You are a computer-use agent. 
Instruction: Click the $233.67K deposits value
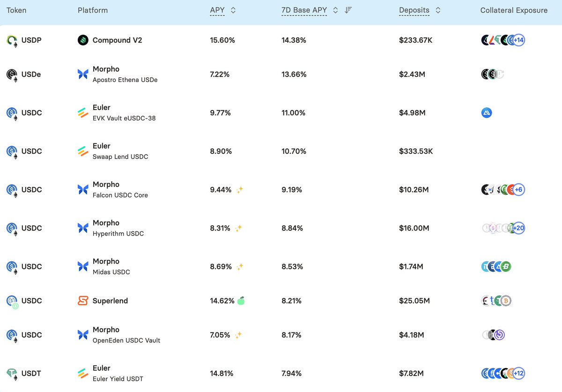[x=416, y=40]
